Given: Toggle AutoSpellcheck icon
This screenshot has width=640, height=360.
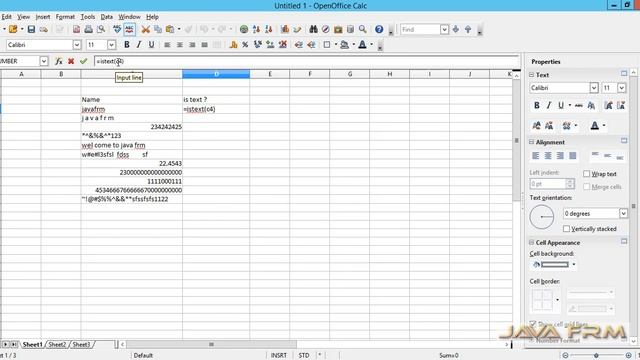Looking at the screenshot, I should [129, 29].
